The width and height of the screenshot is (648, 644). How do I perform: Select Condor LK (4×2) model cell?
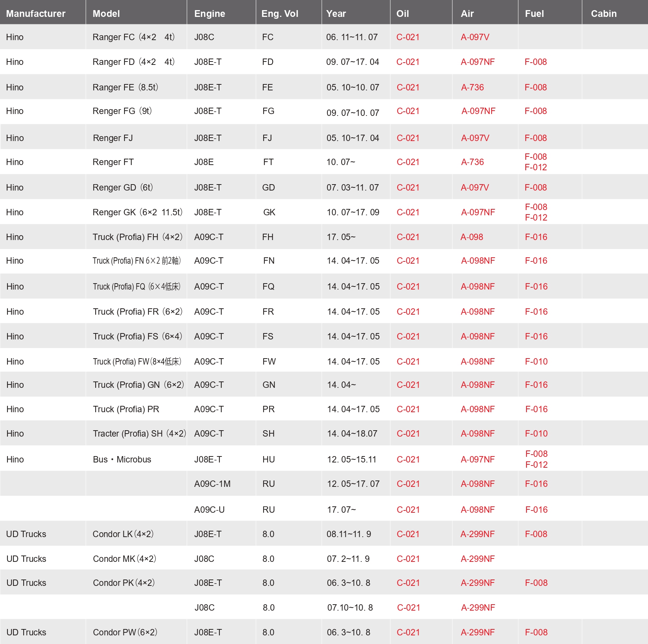[123, 534]
